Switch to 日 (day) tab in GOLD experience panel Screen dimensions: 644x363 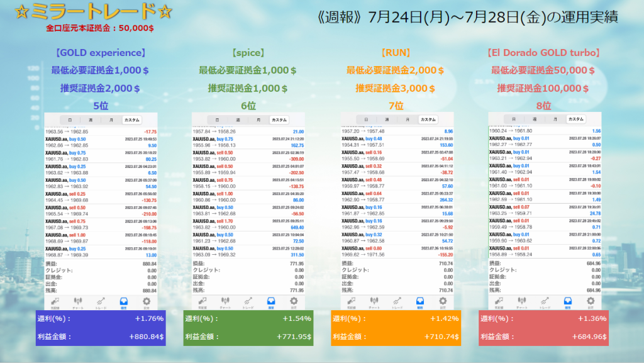coord(70,120)
